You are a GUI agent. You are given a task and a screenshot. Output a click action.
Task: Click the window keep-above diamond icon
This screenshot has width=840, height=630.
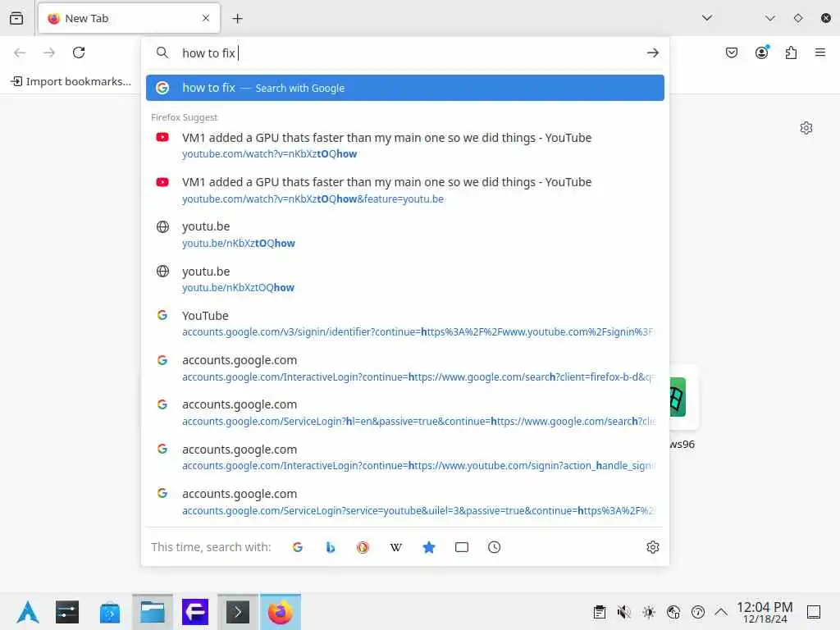click(x=798, y=18)
